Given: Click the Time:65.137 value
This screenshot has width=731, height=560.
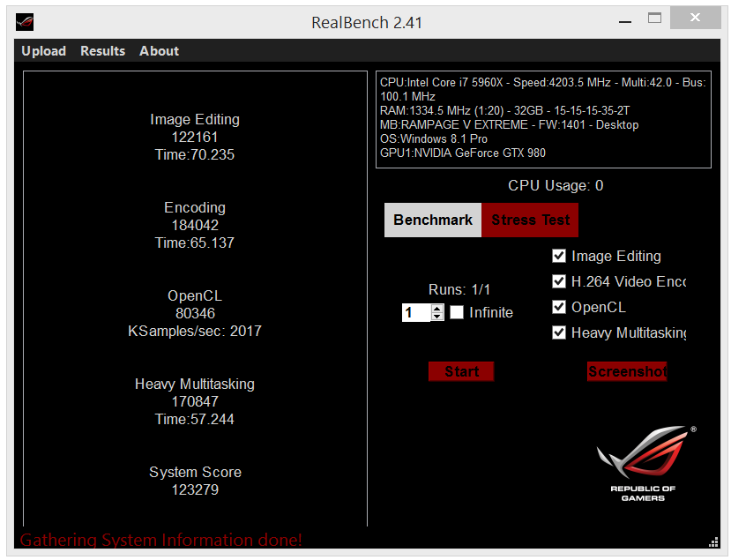Looking at the screenshot, I should pos(195,243).
